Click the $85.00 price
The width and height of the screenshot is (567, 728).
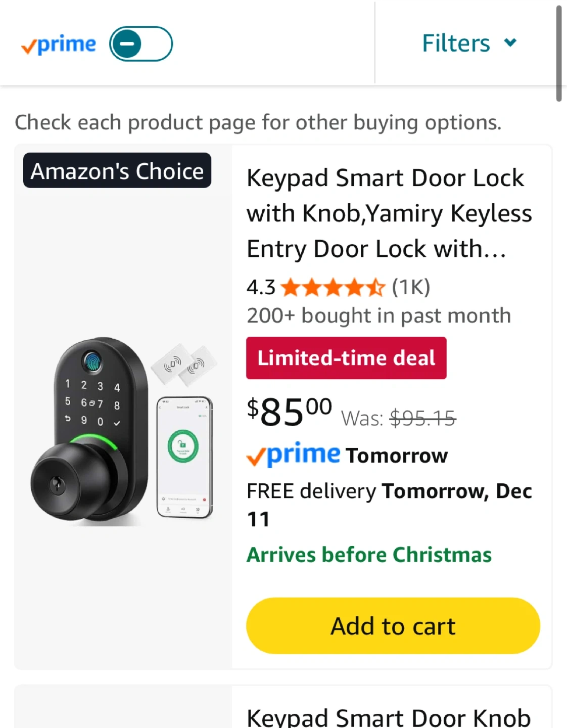290,412
